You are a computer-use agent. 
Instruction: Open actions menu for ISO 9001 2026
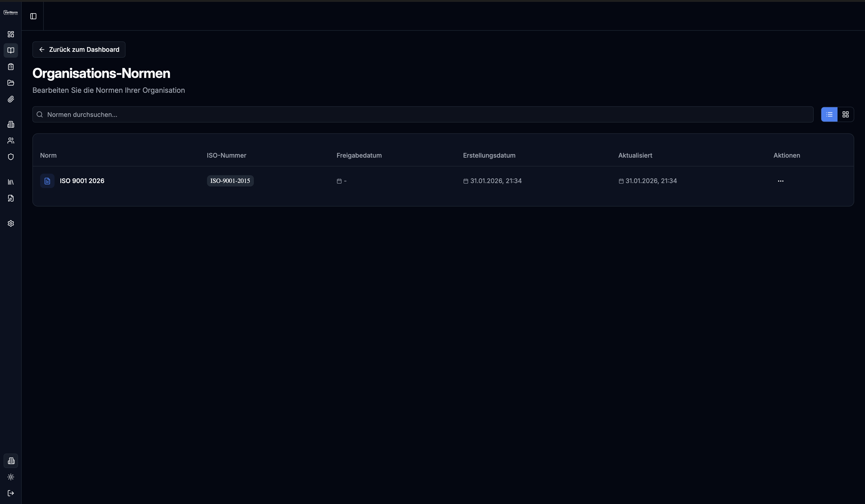pyautogui.click(x=780, y=181)
